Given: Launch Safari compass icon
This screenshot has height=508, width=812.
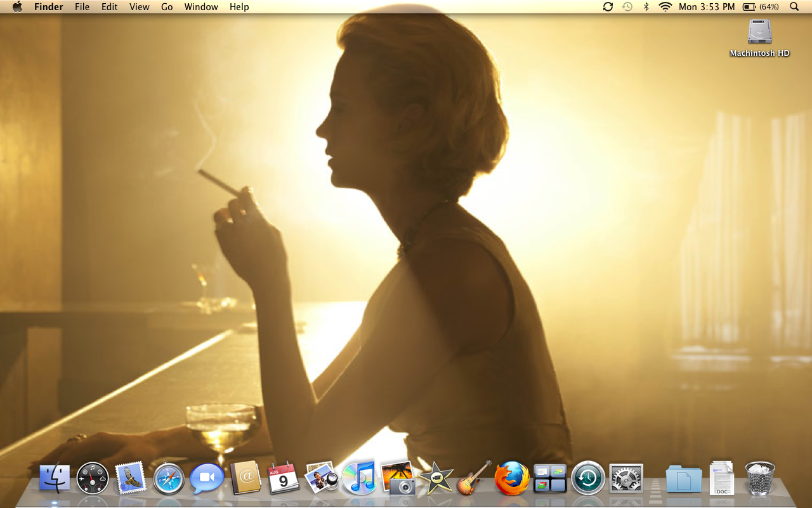Looking at the screenshot, I should pos(169,479).
